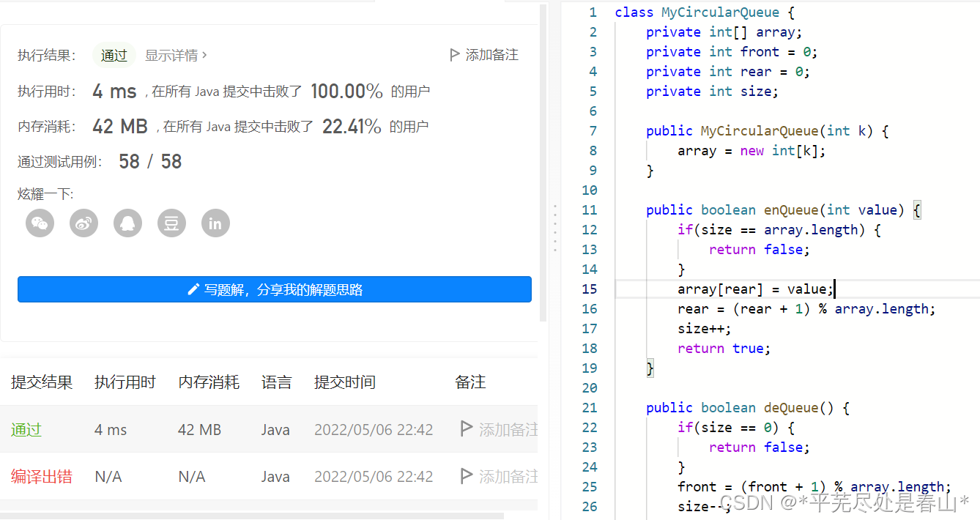Screen dimensions: 980x520
Task: Share result via Weibo icon
Action: click(x=84, y=223)
